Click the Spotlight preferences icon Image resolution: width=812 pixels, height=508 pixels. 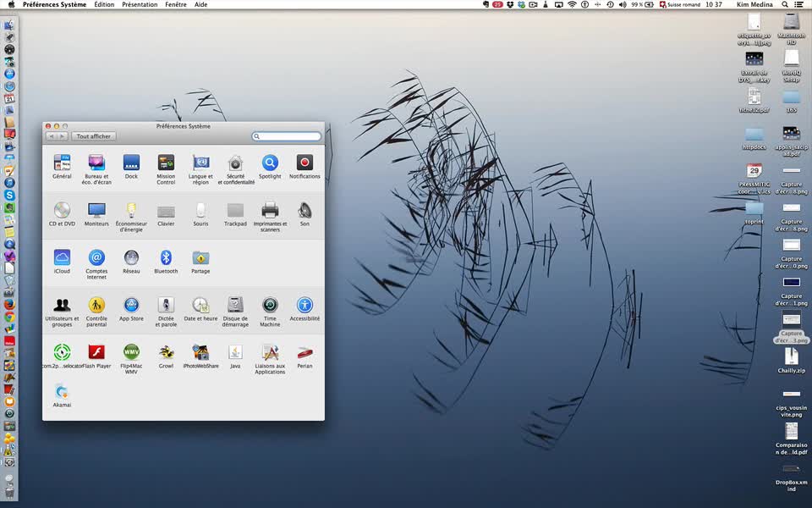pos(270,163)
